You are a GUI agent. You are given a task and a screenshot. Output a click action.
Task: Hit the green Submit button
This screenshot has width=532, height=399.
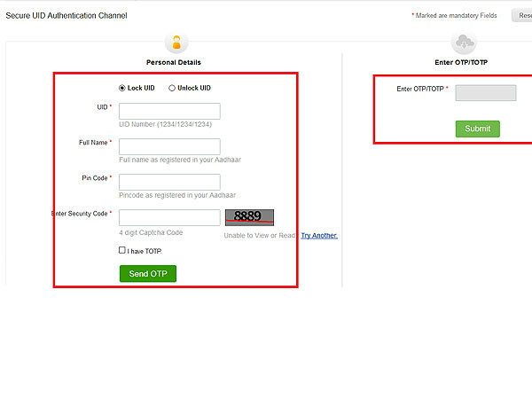[x=477, y=129]
